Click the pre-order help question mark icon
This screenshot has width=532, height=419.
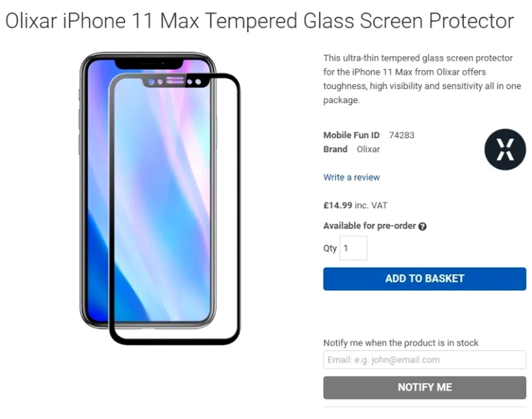pos(422,227)
